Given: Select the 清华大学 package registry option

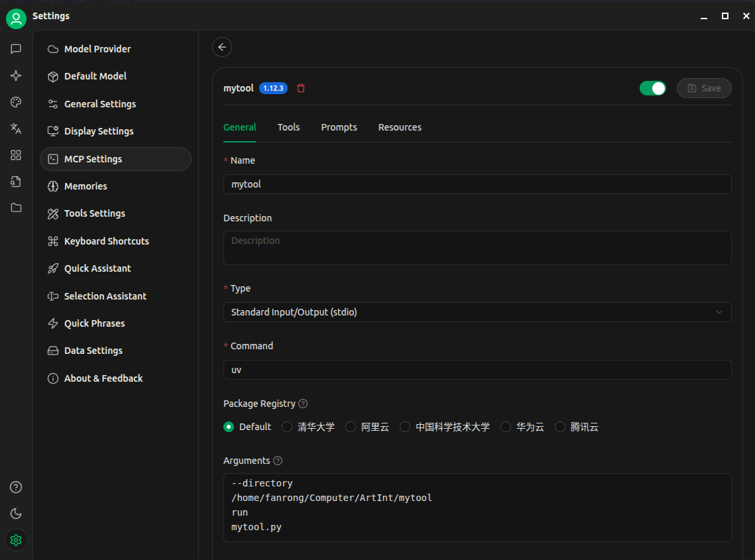Looking at the screenshot, I should [x=287, y=427].
